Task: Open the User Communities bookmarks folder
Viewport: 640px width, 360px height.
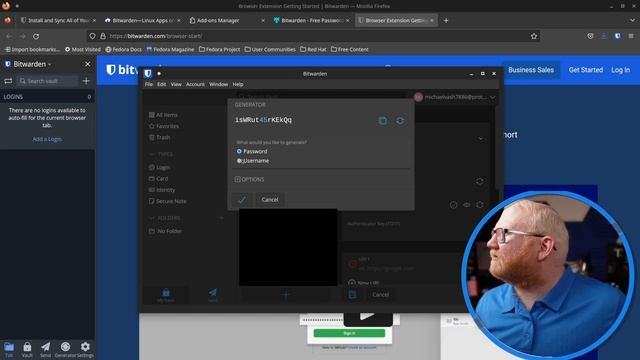Action: point(270,49)
